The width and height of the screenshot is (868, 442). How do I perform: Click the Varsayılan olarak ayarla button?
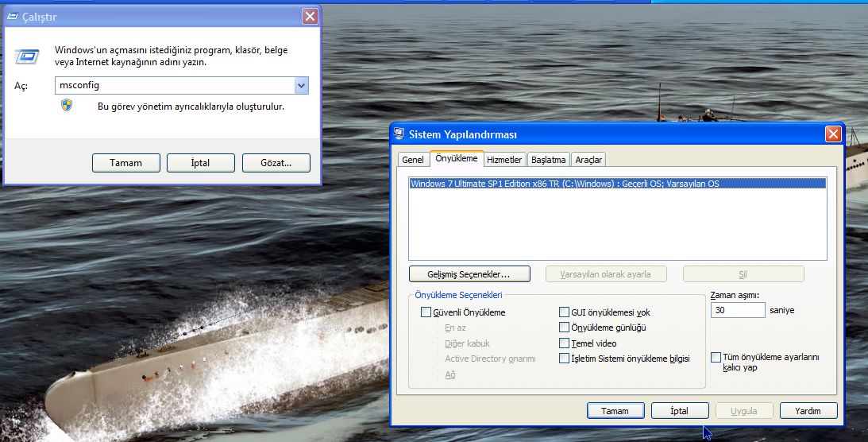[606, 274]
